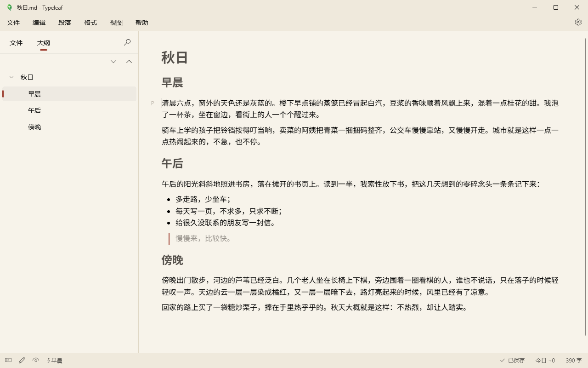The image size is (588, 368).
Task: Click the list item 给很久没联系的朋友写一封信
Action: pyautogui.click(x=226, y=223)
